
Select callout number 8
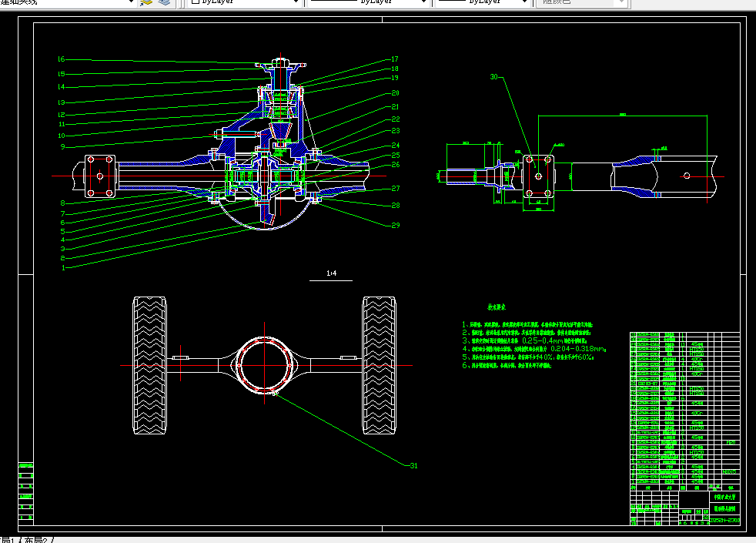point(62,203)
